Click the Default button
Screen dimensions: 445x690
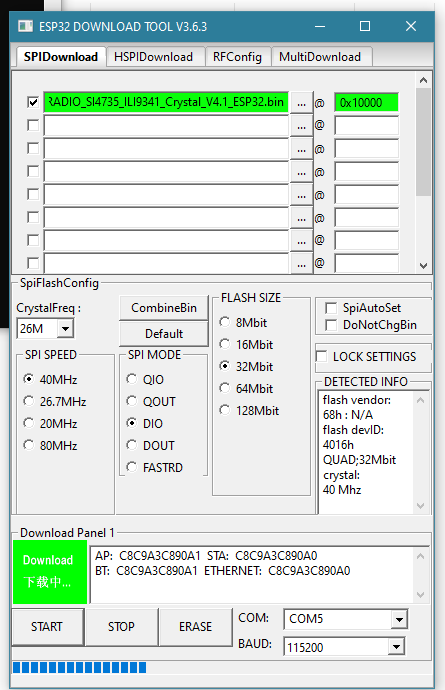pos(164,334)
